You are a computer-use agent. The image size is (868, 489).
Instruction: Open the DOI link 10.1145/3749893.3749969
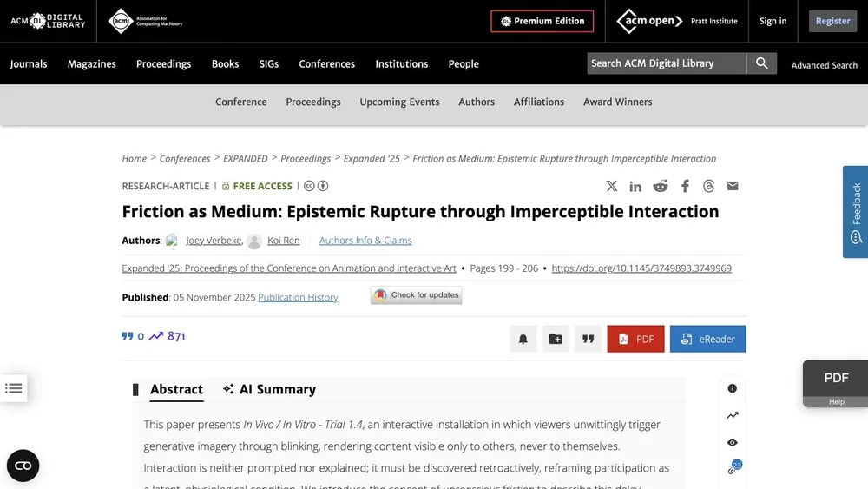[x=641, y=268]
